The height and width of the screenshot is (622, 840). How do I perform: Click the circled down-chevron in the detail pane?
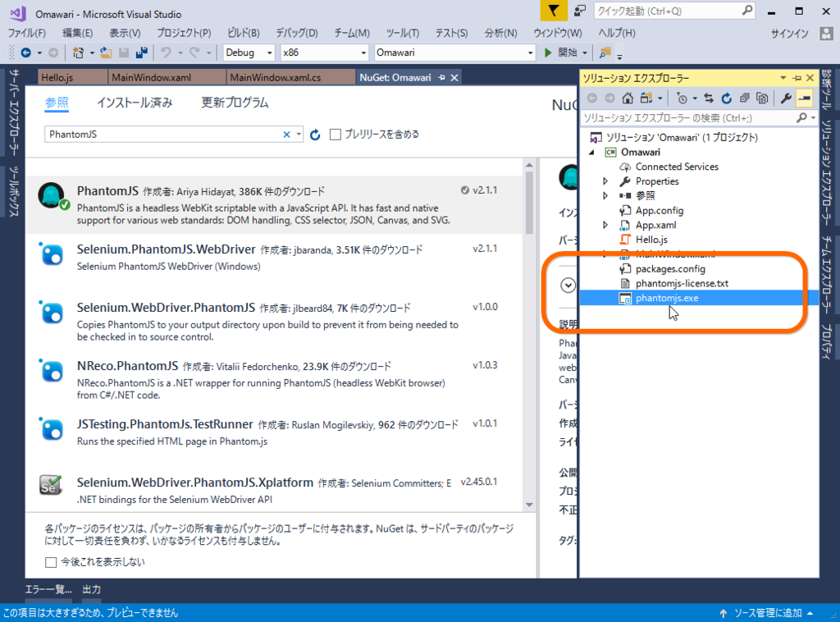[x=568, y=285]
